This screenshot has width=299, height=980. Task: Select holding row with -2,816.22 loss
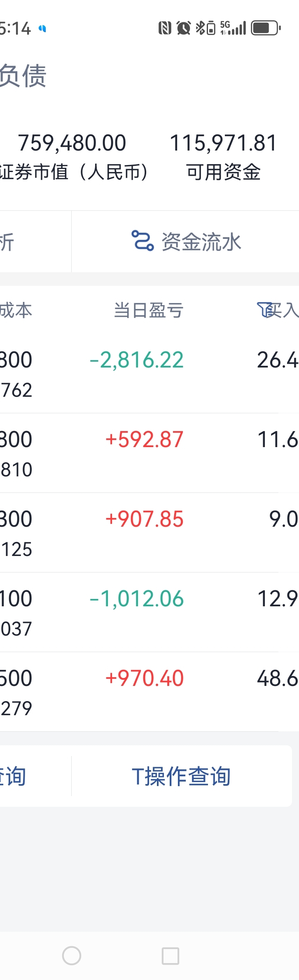pos(149,373)
